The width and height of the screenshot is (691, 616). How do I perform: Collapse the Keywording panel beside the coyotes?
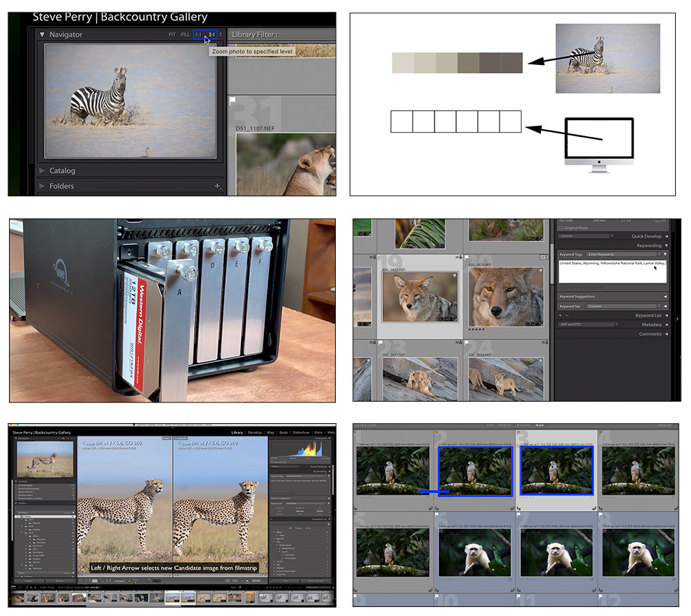pos(666,245)
